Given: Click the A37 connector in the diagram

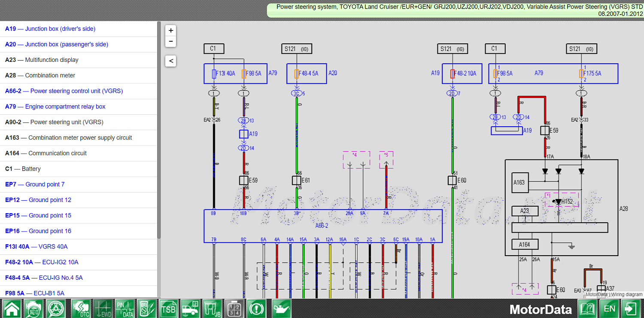Looking at the screenshot, I should point(601,289).
